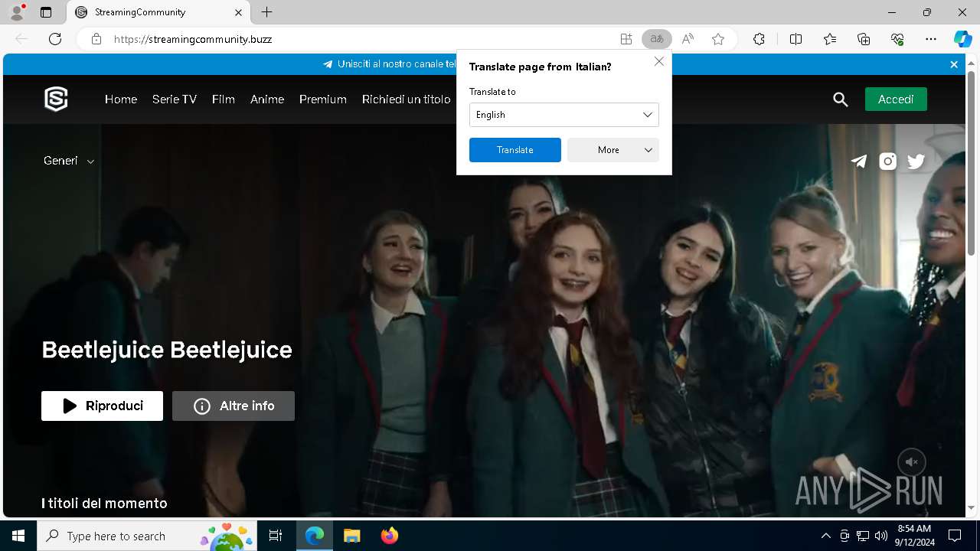980x551 pixels.
Task: Open the site search magnifier
Action: pos(841,99)
